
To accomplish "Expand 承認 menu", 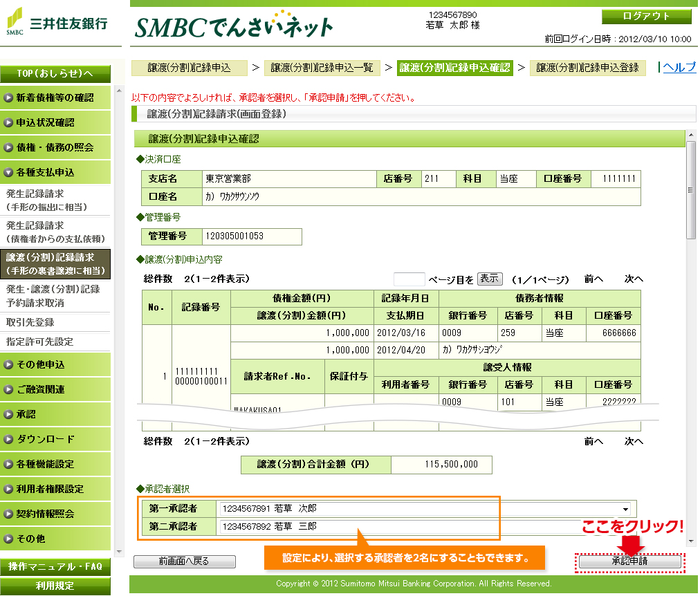I will 55,414.
